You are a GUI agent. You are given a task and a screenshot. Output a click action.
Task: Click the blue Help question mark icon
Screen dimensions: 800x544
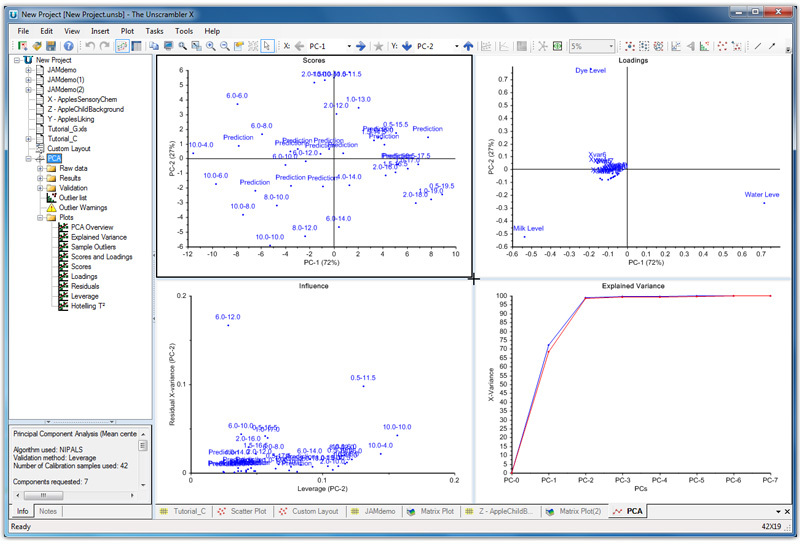point(68,46)
